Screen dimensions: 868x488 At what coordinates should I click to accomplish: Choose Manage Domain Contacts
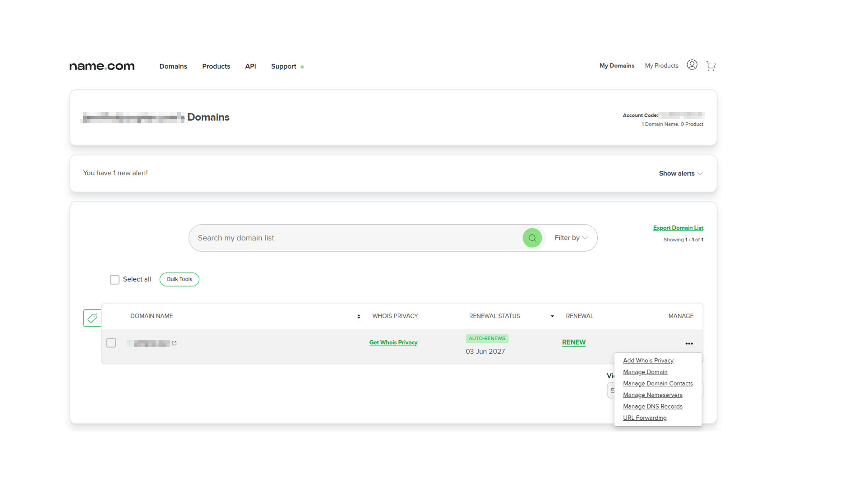point(658,384)
